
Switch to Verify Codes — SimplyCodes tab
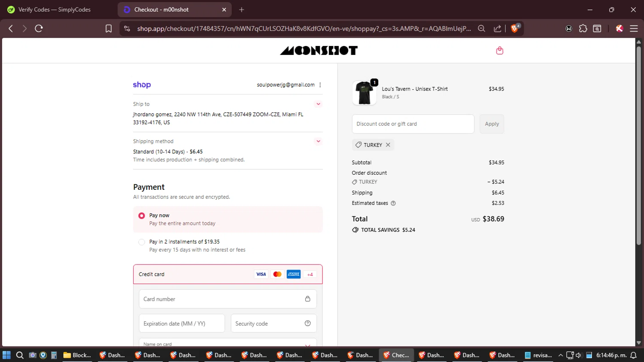tap(55, 9)
